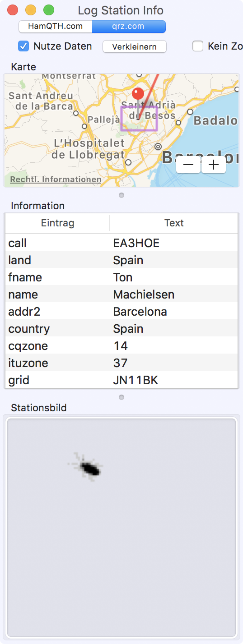
Task: Enable the Kein Zoom checkbox
Action: (x=198, y=46)
